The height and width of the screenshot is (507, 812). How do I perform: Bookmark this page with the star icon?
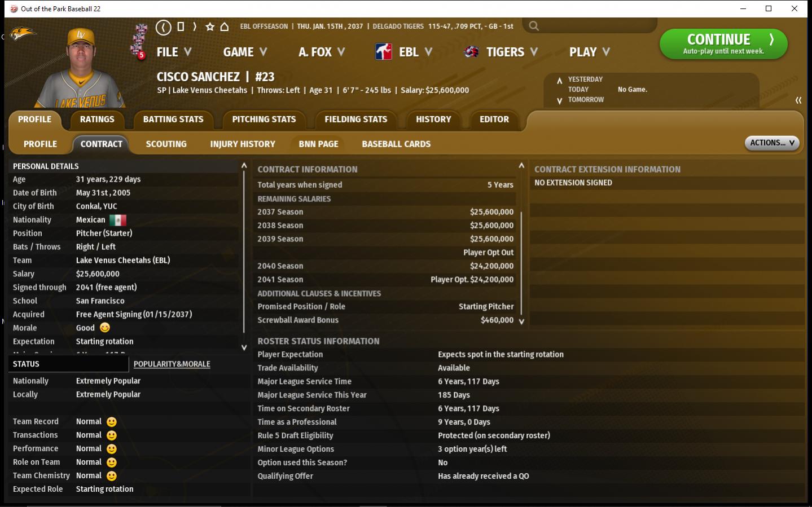pos(210,27)
